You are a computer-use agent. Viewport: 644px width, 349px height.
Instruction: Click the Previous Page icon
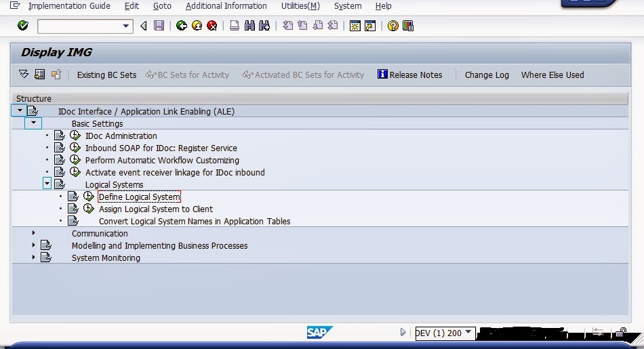(303, 26)
